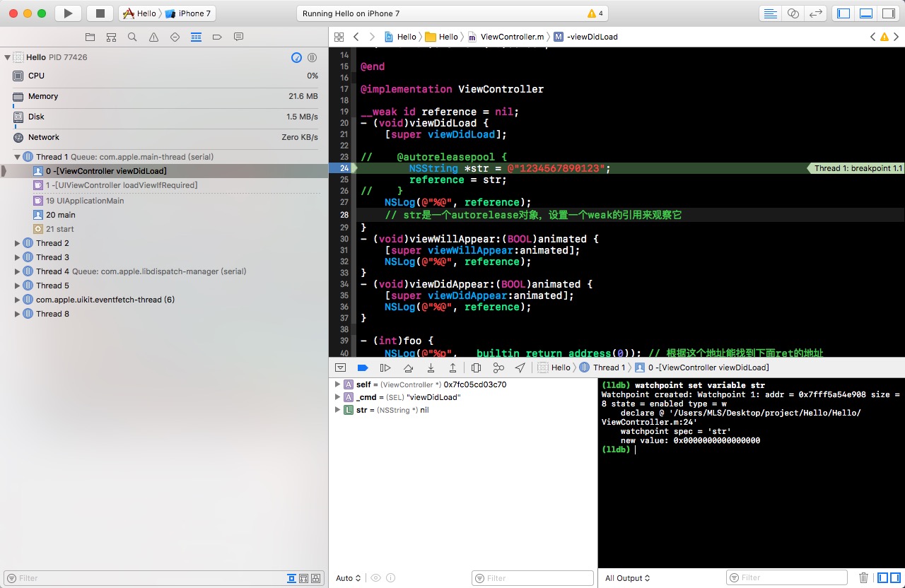This screenshot has height=588, width=905.
Task: Click the Simulate Location arrow icon
Action: (x=520, y=367)
